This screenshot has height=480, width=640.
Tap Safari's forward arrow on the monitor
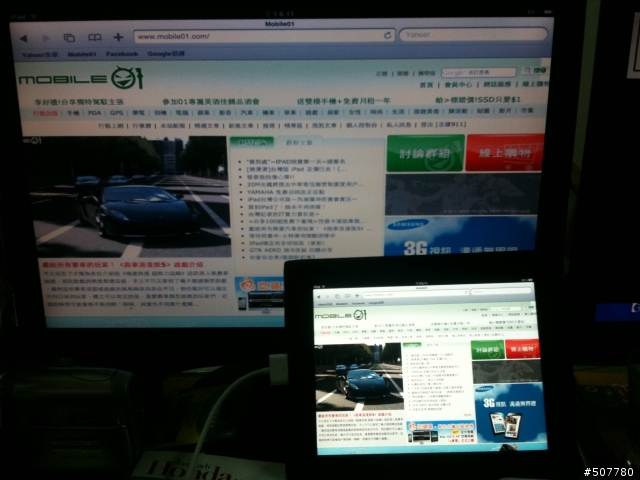[46, 38]
